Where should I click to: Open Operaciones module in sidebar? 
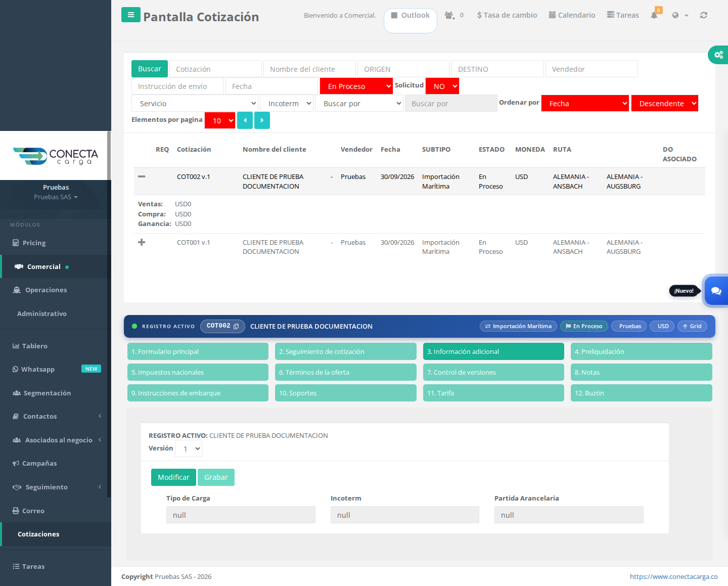pyautogui.click(x=45, y=290)
